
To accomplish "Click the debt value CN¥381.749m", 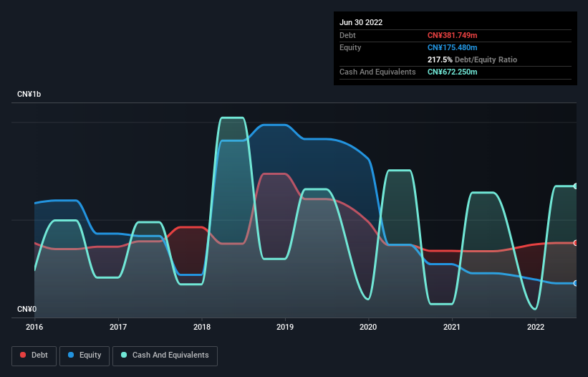I will point(452,35).
